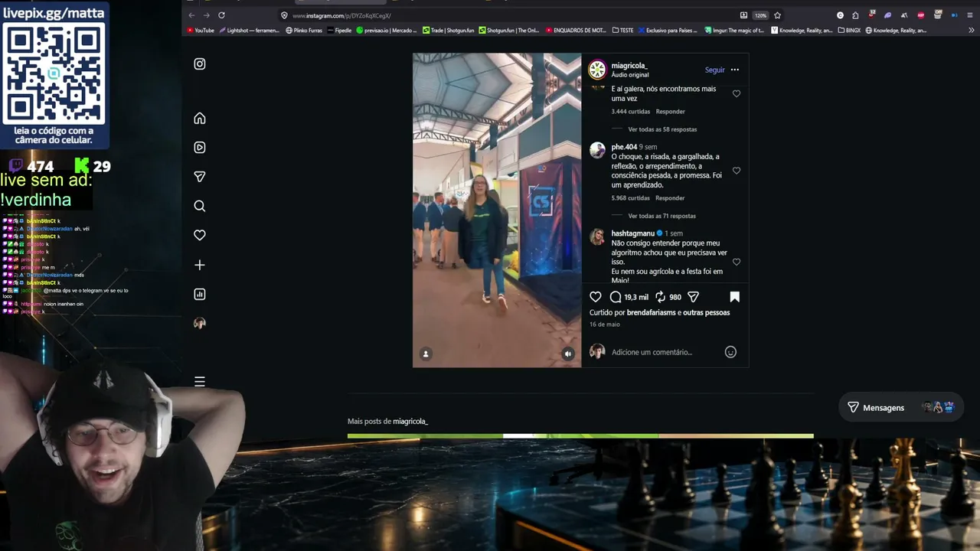Open brendafariasms profile from likes line

652,312
